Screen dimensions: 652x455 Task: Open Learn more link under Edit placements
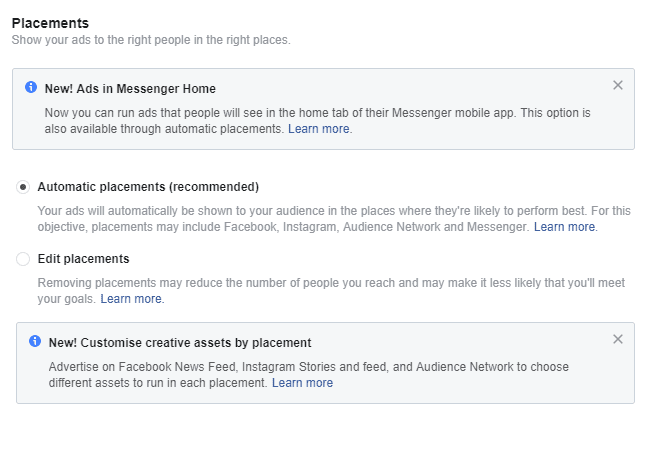(131, 299)
